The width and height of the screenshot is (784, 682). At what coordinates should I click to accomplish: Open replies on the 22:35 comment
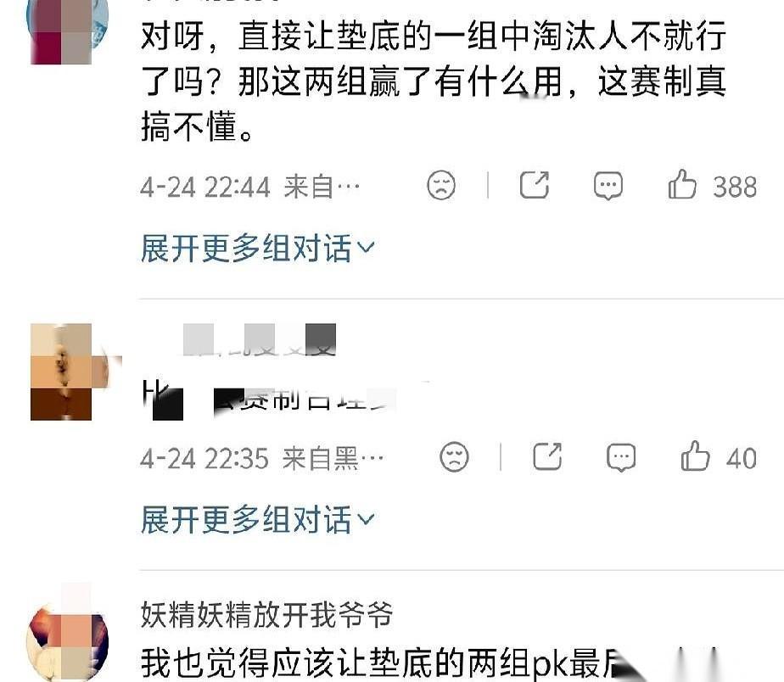coord(621,457)
